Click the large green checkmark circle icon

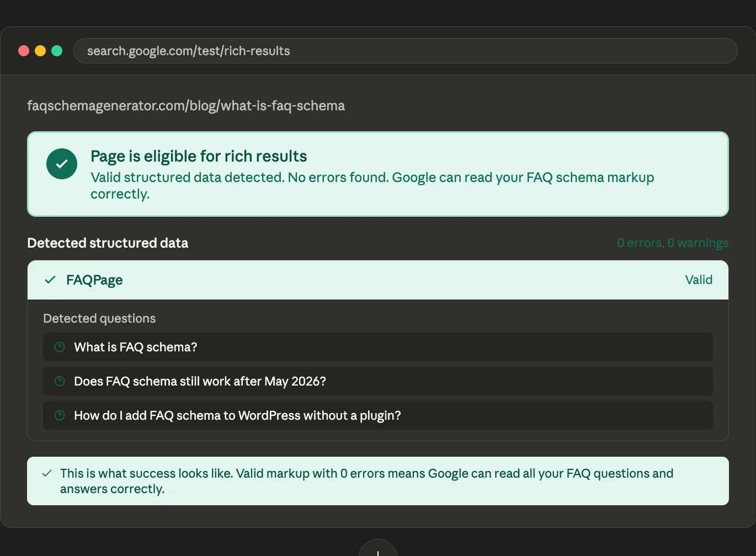coord(62,164)
